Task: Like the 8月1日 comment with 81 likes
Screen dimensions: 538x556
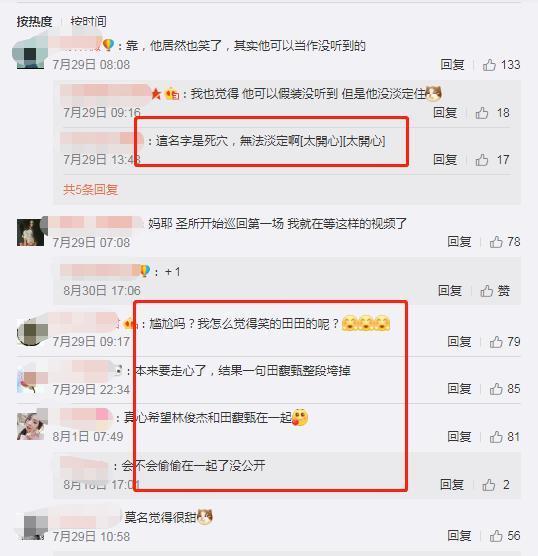Action: click(496, 437)
